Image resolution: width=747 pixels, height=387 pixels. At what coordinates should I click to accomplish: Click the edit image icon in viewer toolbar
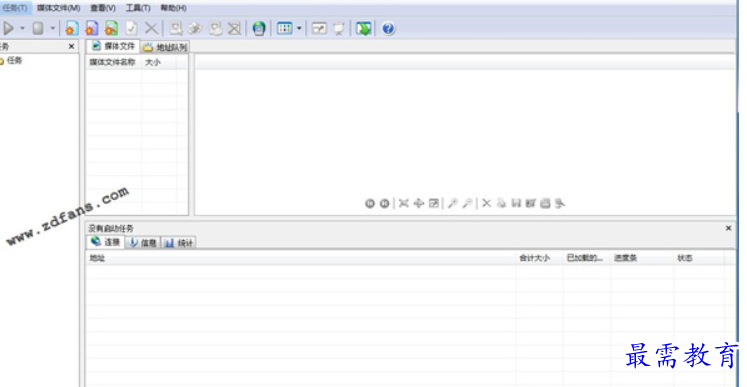531,204
